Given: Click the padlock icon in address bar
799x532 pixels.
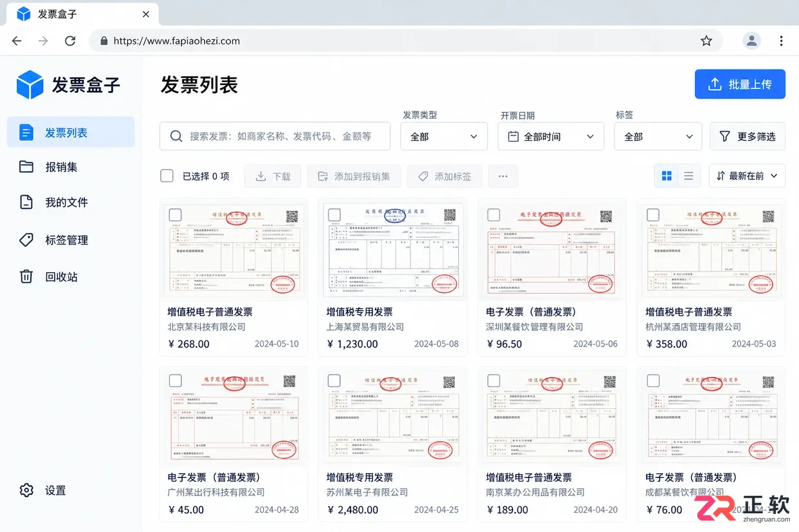Looking at the screenshot, I should point(103,41).
